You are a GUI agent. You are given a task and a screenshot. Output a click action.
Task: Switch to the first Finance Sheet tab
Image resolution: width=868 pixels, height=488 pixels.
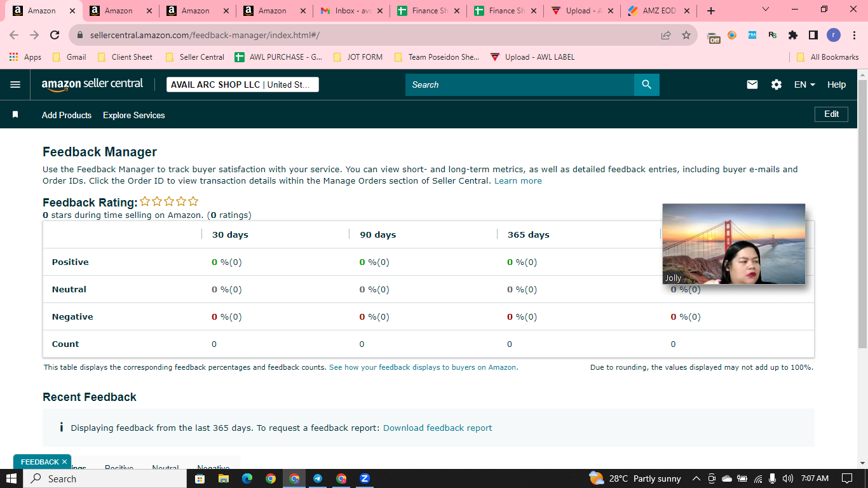pos(428,11)
